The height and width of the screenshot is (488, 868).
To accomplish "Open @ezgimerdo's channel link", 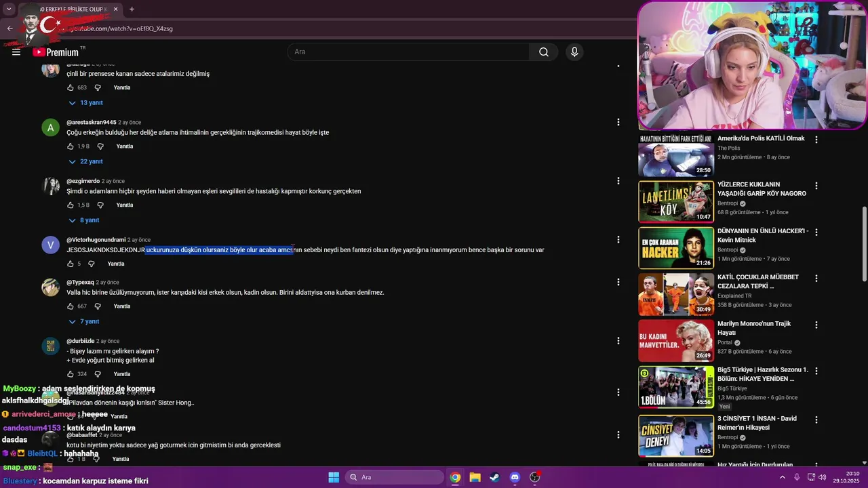I will [83, 181].
